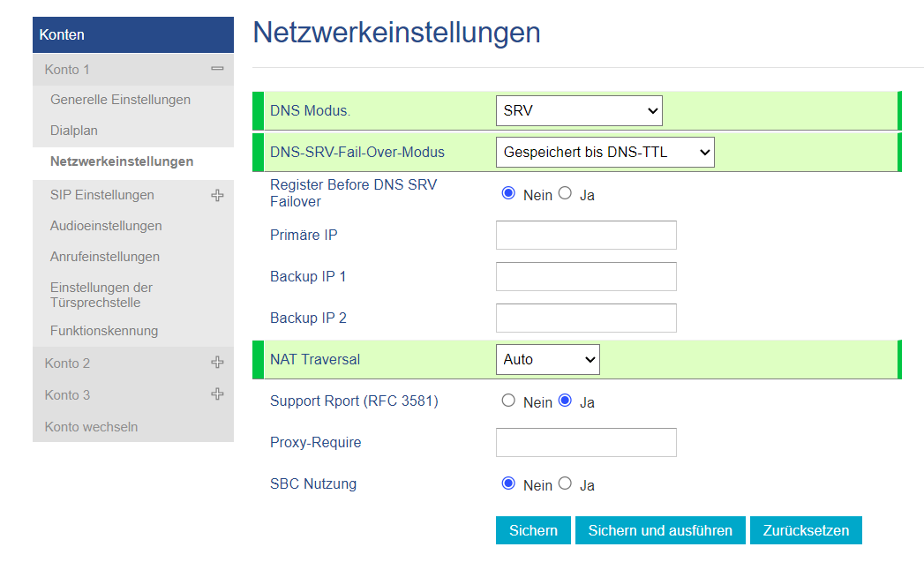The height and width of the screenshot is (562, 924).
Task: Open Generelle Einstellungen in the sidebar
Action: coord(120,100)
